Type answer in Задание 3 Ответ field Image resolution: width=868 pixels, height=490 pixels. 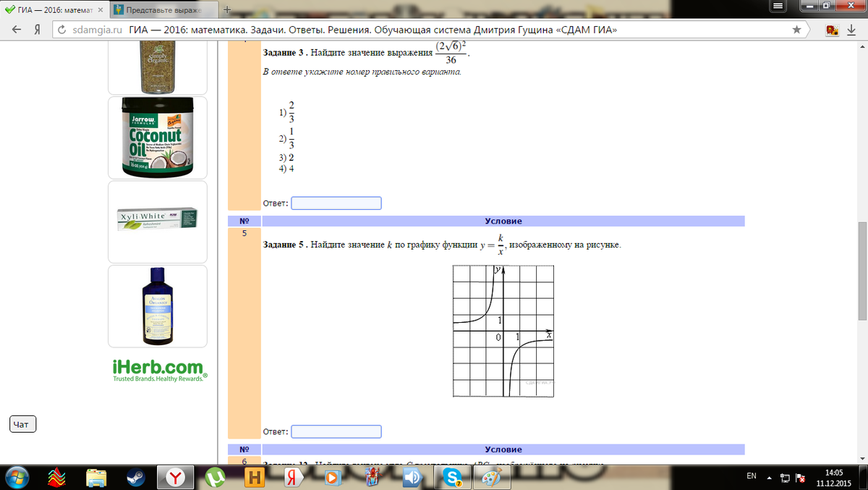coord(336,203)
